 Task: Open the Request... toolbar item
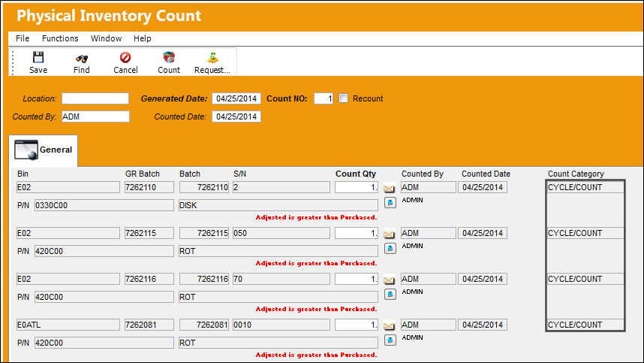pos(212,58)
